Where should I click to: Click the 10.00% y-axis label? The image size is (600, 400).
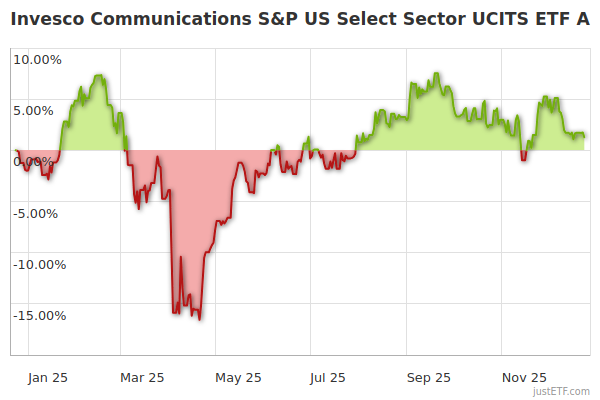click(37, 59)
